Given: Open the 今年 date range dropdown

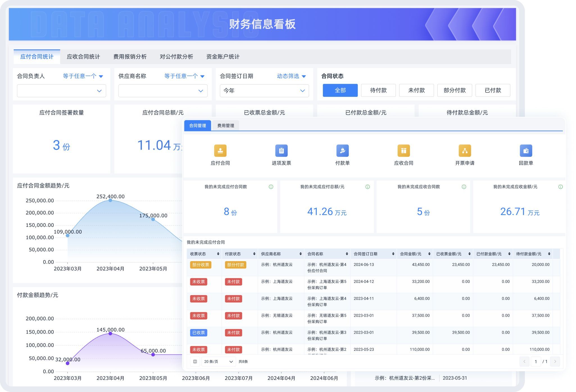Looking at the screenshot, I should 264,91.
